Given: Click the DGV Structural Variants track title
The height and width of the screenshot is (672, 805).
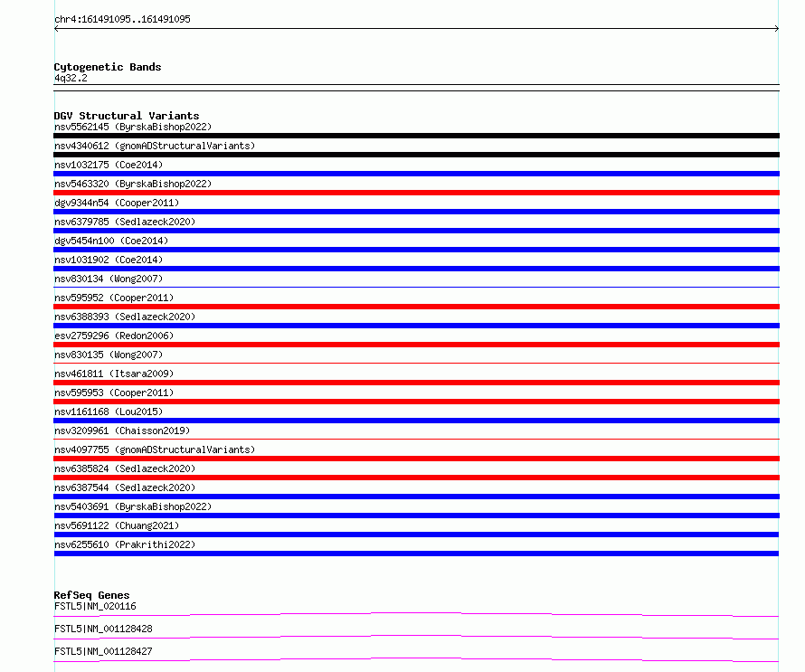Looking at the screenshot, I should 127,116.
